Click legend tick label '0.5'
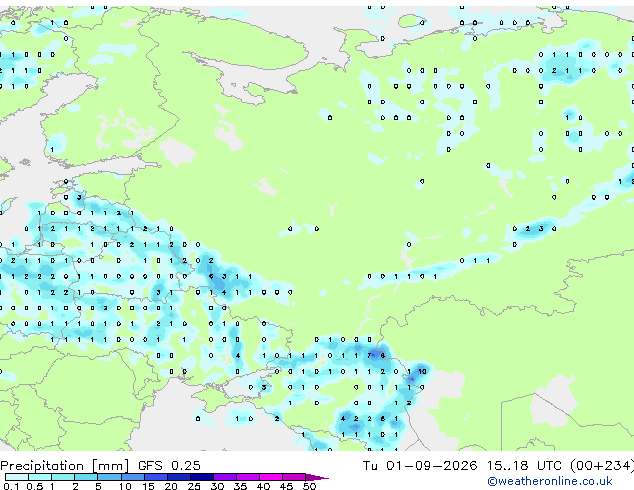 coord(35,486)
